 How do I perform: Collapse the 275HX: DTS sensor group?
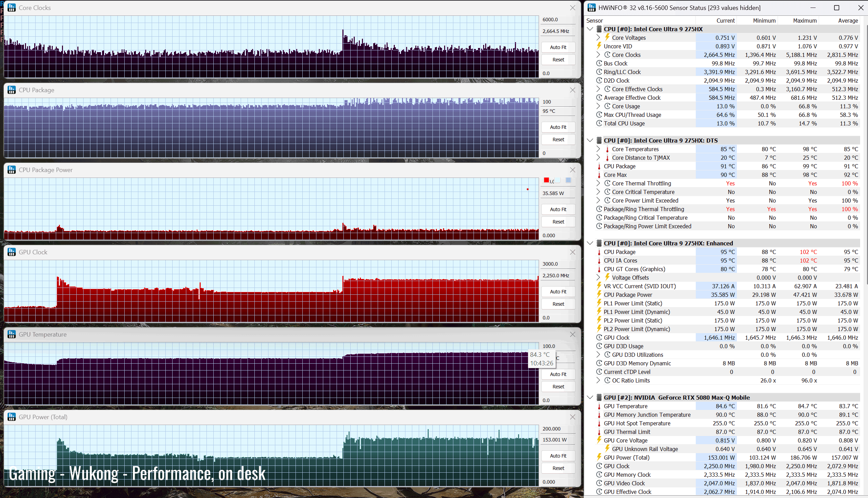coord(590,141)
